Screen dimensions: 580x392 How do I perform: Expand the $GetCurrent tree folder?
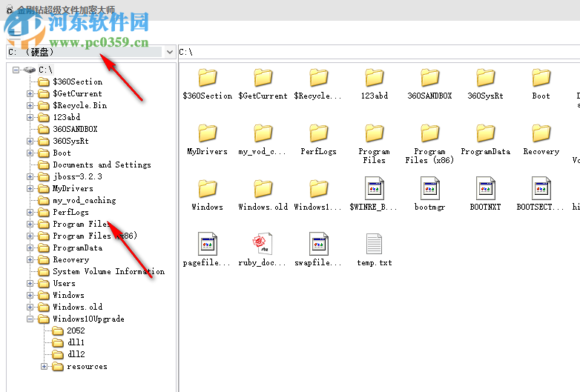click(30, 94)
